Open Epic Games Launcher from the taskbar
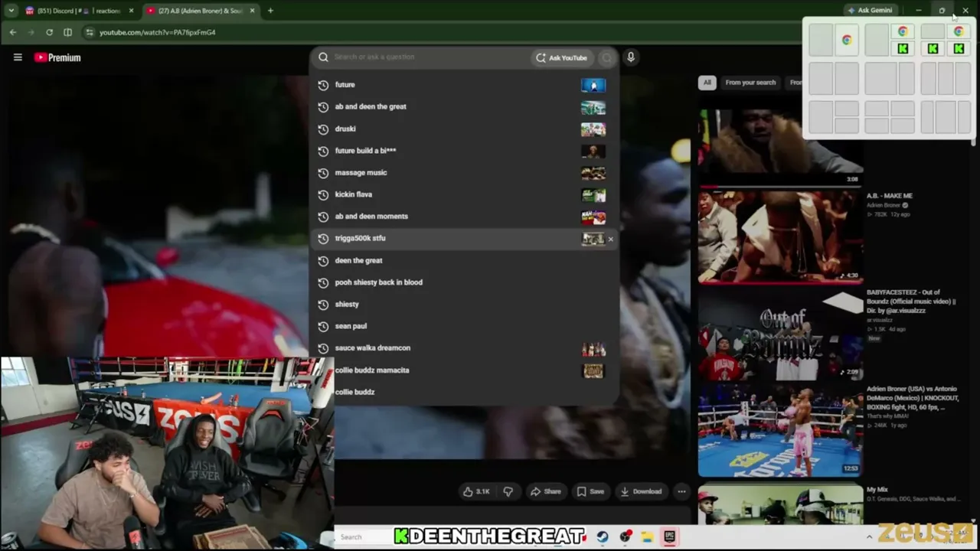The height and width of the screenshot is (551, 980). (x=669, y=537)
